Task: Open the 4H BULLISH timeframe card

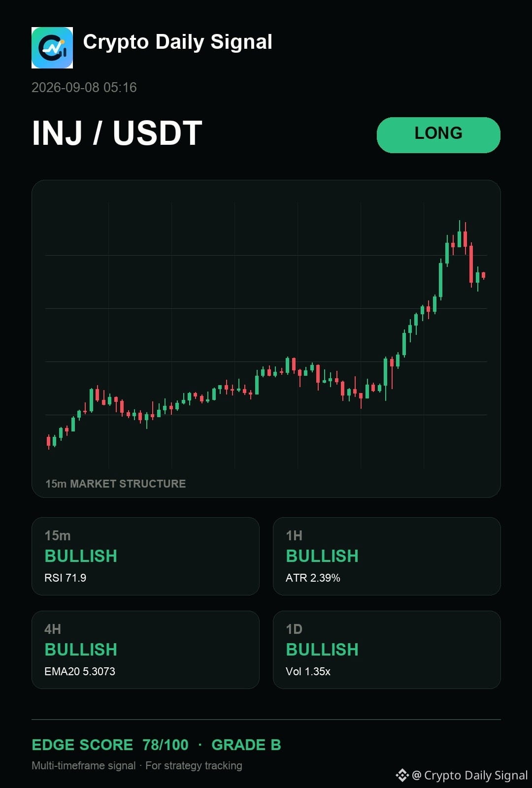Action: 145,650
